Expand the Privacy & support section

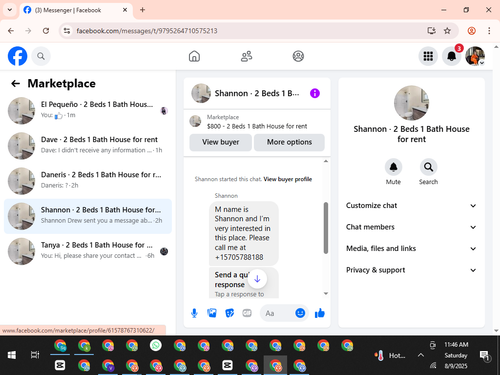[x=411, y=270]
